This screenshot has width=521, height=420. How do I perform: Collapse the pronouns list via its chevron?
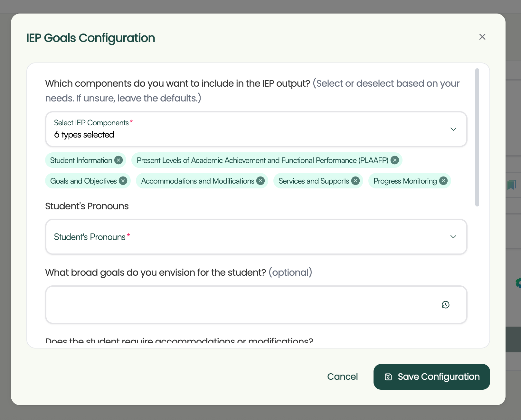tap(453, 236)
